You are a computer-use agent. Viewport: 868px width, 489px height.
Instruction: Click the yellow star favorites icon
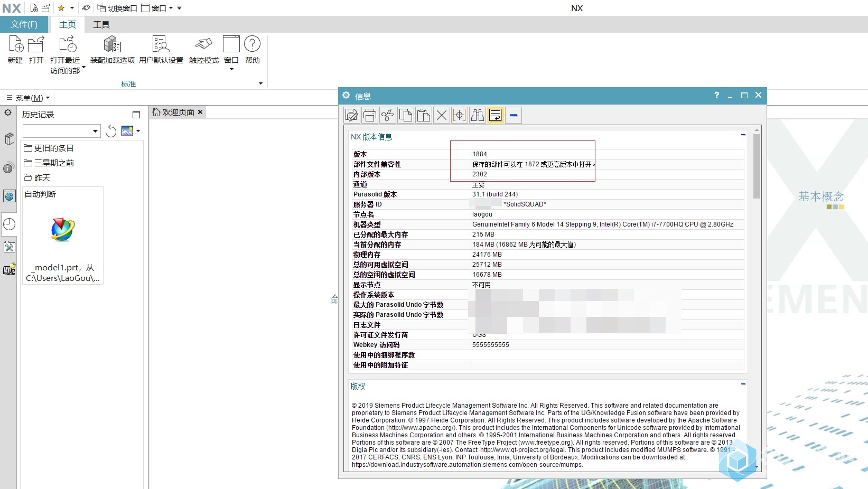[x=61, y=8]
